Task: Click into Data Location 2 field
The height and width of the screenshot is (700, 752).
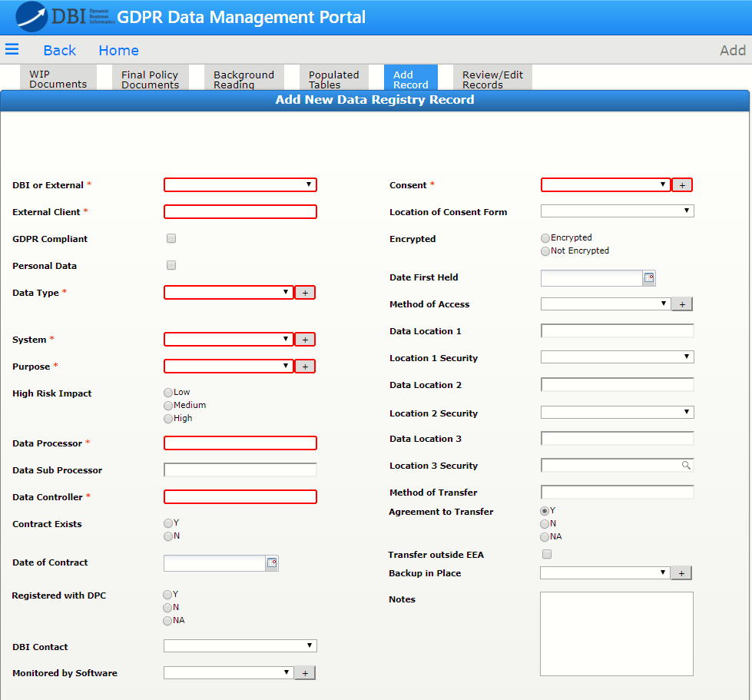Action: click(x=618, y=384)
